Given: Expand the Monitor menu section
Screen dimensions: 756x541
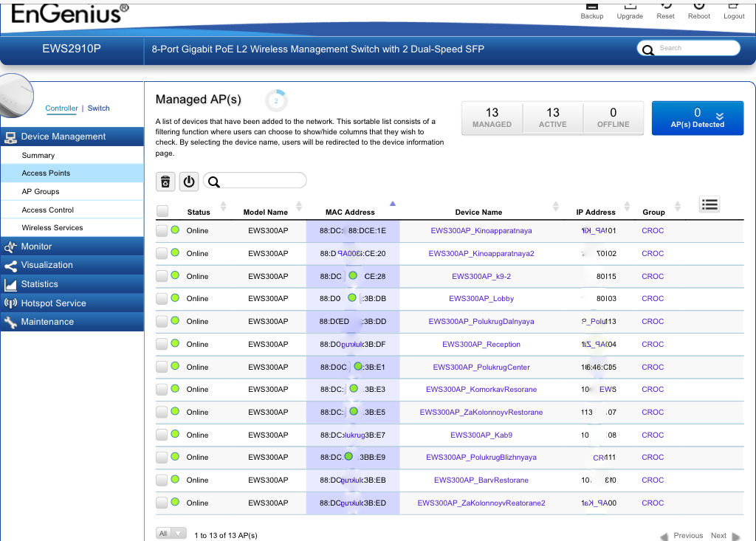Looking at the screenshot, I should [x=72, y=247].
